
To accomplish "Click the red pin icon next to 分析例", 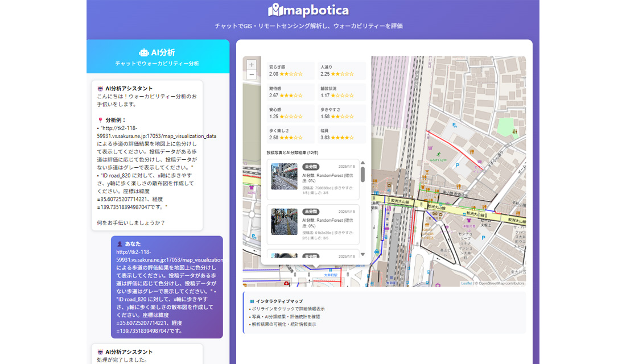I will 101,121.
